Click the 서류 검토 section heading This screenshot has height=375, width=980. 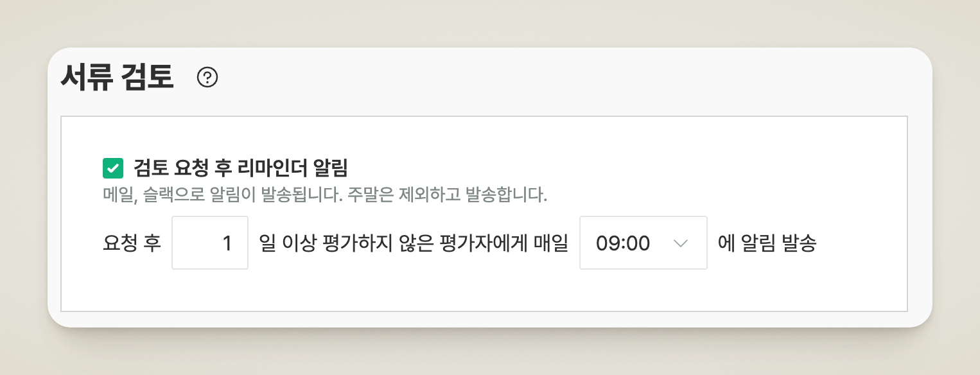coord(117,78)
